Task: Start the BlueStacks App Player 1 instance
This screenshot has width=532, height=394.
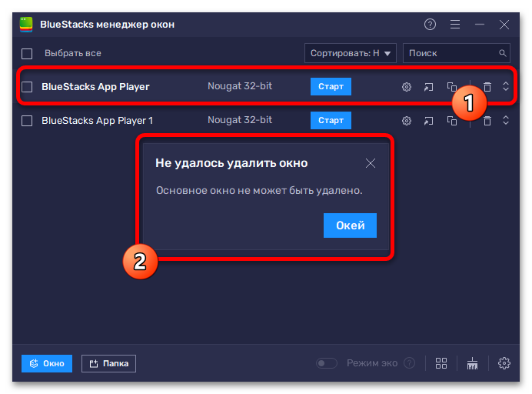Action: coord(331,120)
